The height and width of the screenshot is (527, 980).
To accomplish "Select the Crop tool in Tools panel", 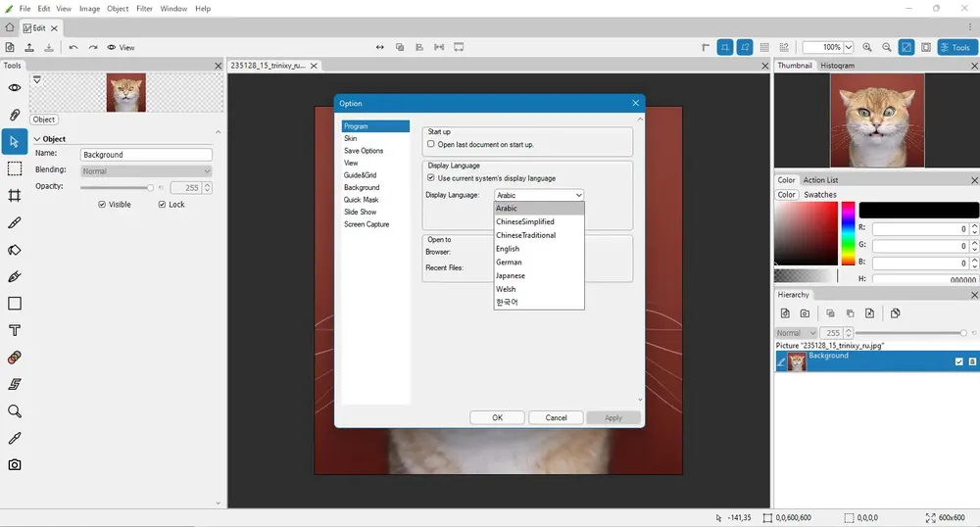I will 15,196.
